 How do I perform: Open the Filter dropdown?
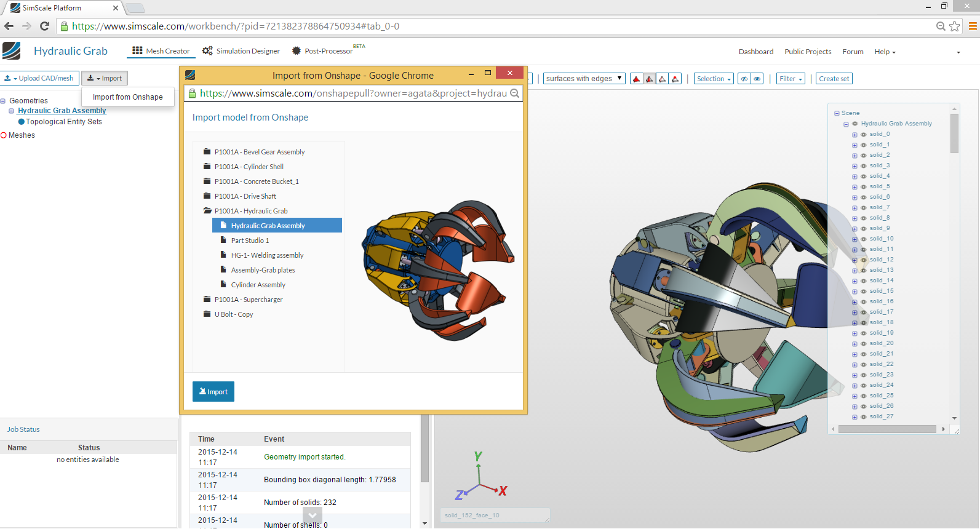tap(791, 79)
